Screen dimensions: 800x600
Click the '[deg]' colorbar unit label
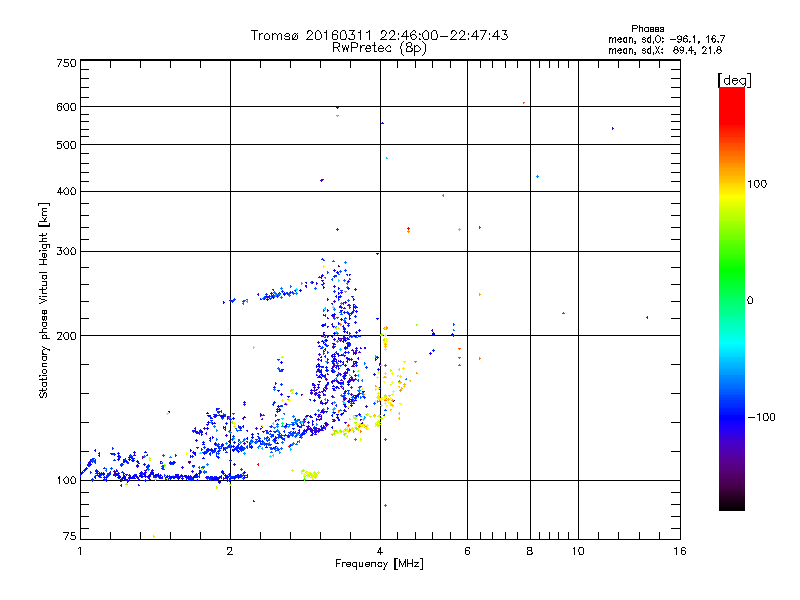(x=734, y=80)
